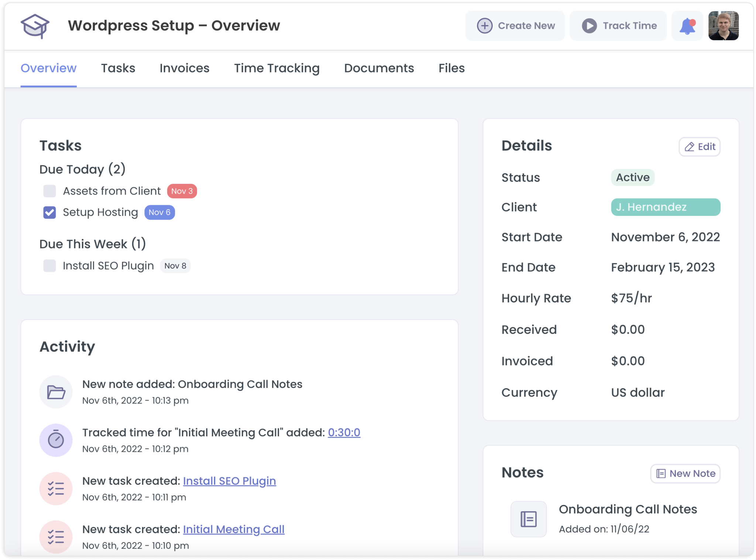This screenshot has height=560, width=756.
Task: Open the Initial Meeting Call link
Action: tap(233, 529)
